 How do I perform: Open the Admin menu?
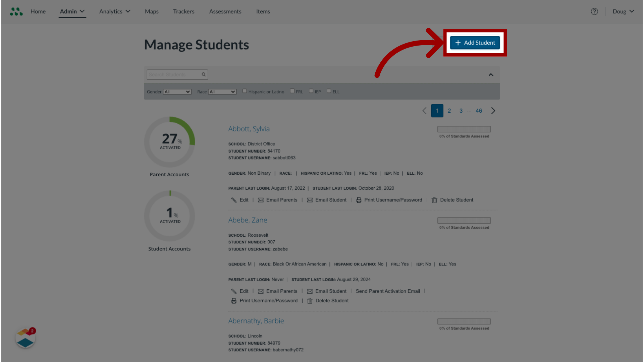tap(72, 11)
